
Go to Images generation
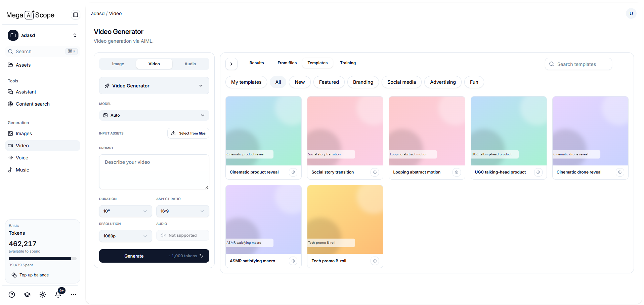click(x=43, y=134)
